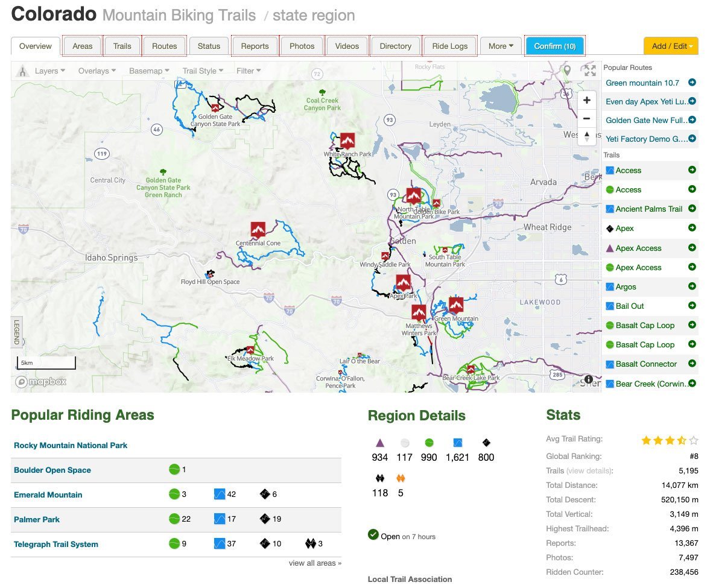Image resolution: width=716 pixels, height=588 pixels.
Task: Click the '238,456' Ridden Counter value
Action: [684, 572]
